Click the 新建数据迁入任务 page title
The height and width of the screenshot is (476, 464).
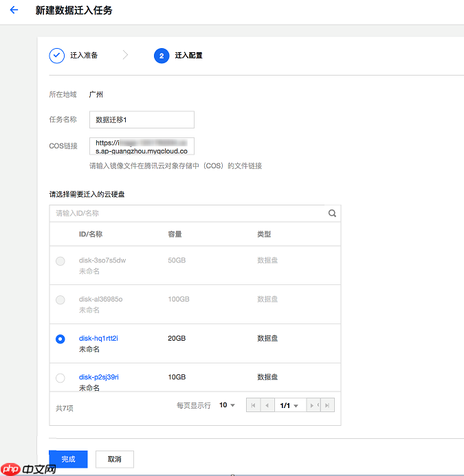(x=74, y=10)
